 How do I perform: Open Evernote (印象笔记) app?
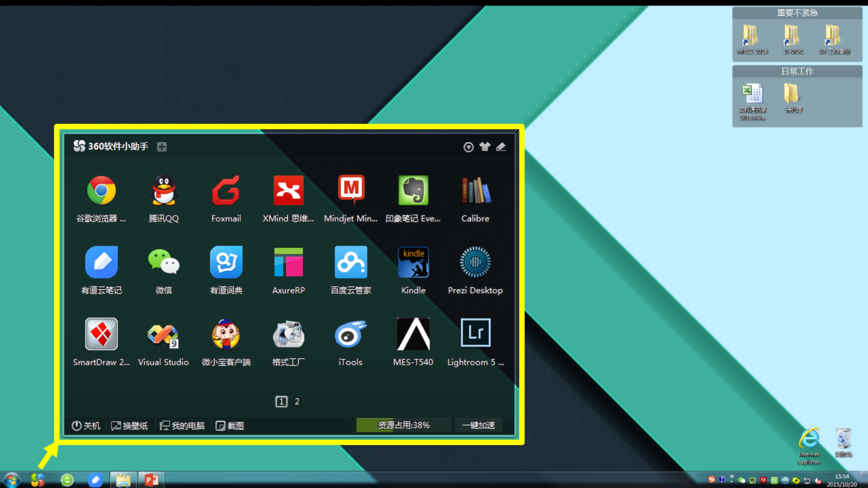click(413, 190)
